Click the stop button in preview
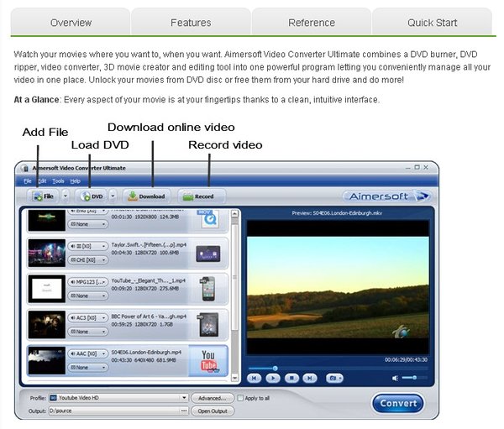This screenshot has height=429, width=504. pos(291,379)
